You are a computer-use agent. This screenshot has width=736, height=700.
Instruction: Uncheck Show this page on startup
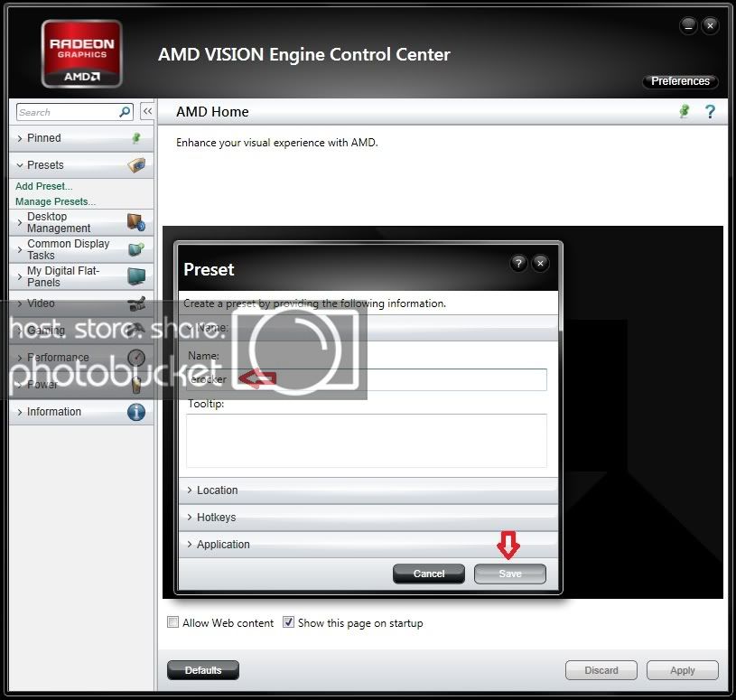click(288, 622)
